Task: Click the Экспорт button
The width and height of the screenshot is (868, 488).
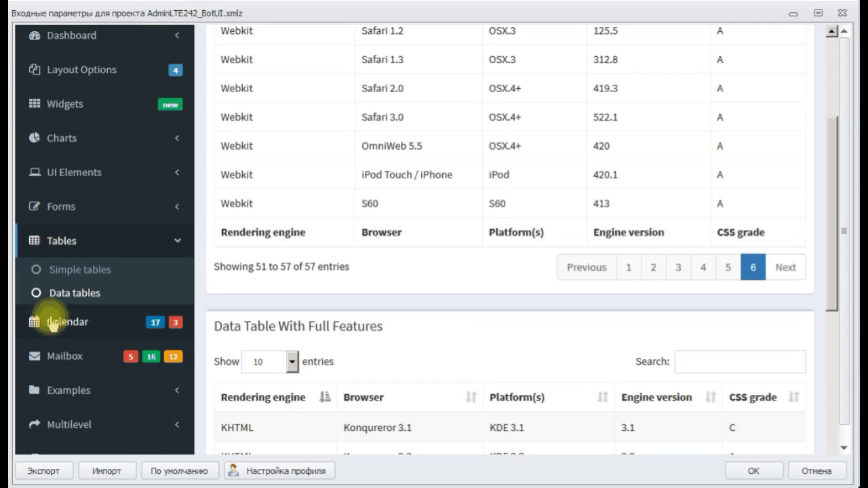Action: pyautogui.click(x=43, y=471)
